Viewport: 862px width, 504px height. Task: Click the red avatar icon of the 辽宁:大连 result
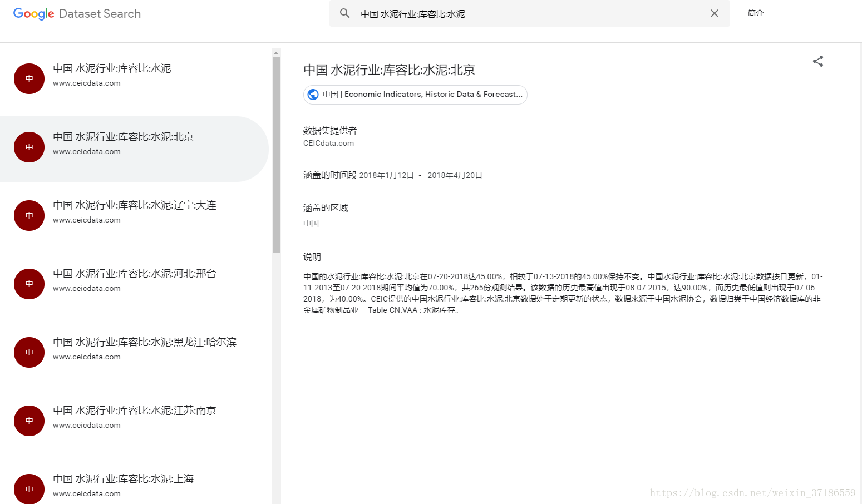(29, 215)
